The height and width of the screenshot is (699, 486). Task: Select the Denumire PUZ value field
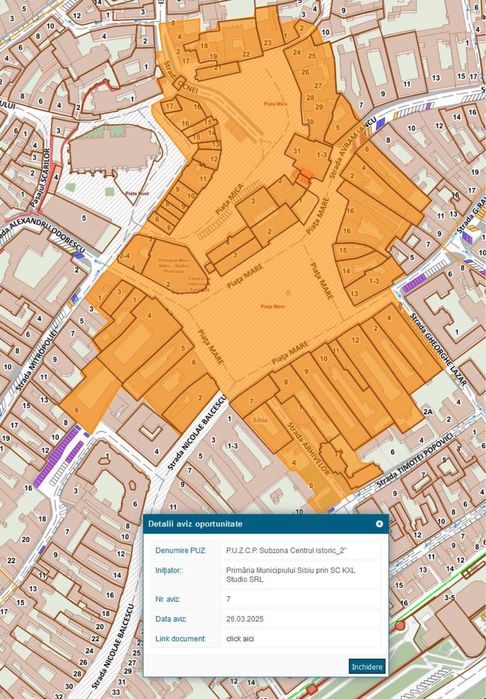click(301, 551)
